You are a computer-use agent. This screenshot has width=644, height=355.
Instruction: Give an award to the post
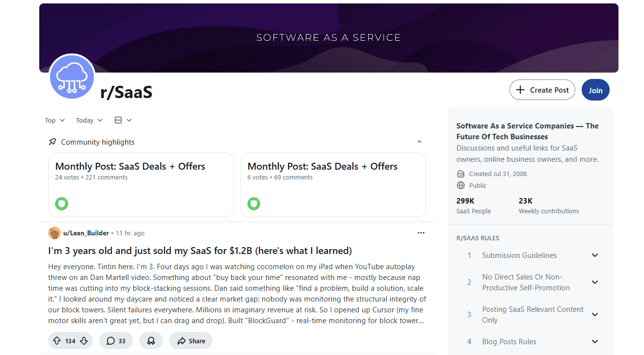coord(151,341)
